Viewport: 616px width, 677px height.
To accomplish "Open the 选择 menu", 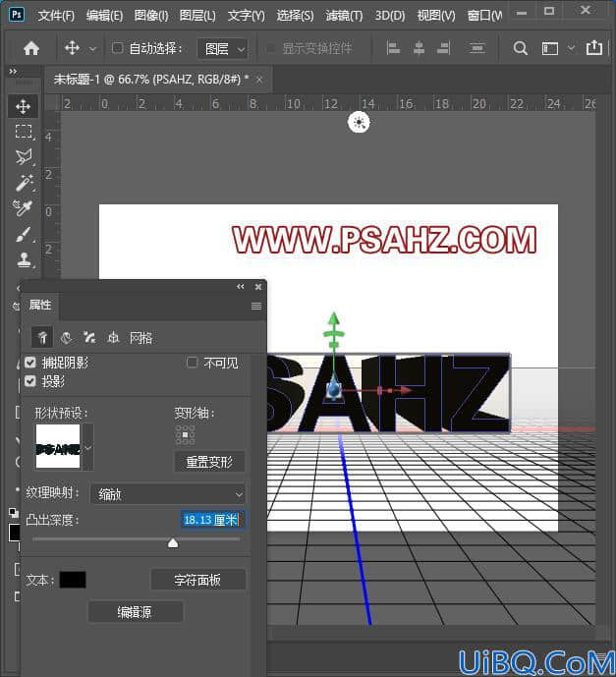I will tap(295, 16).
